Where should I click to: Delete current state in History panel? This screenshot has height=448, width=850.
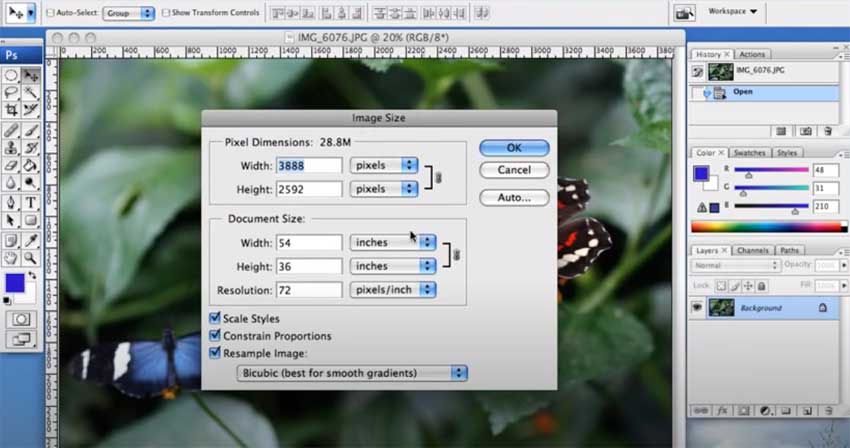pyautogui.click(x=828, y=131)
